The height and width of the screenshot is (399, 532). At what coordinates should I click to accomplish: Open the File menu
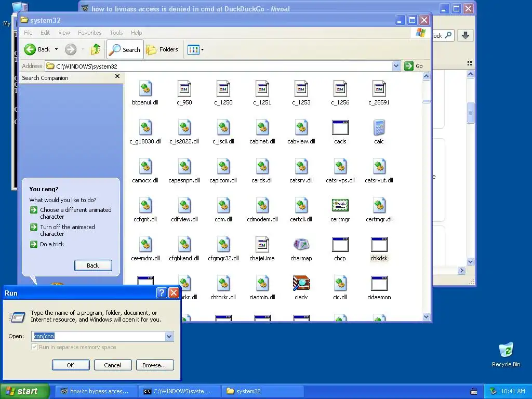(x=28, y=33)
